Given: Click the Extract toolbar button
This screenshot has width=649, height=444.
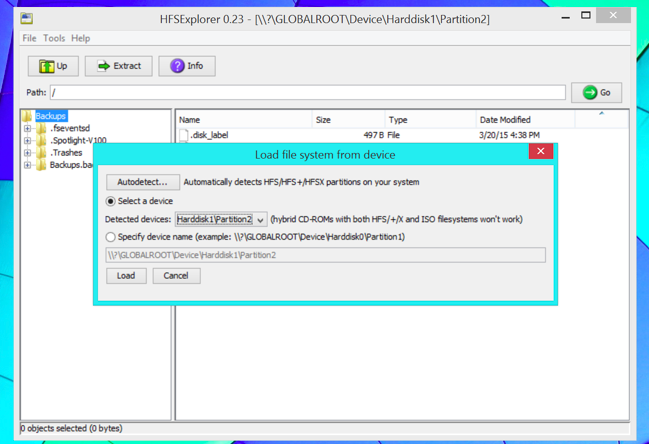Looking at the screenshot, I should 119,66.
